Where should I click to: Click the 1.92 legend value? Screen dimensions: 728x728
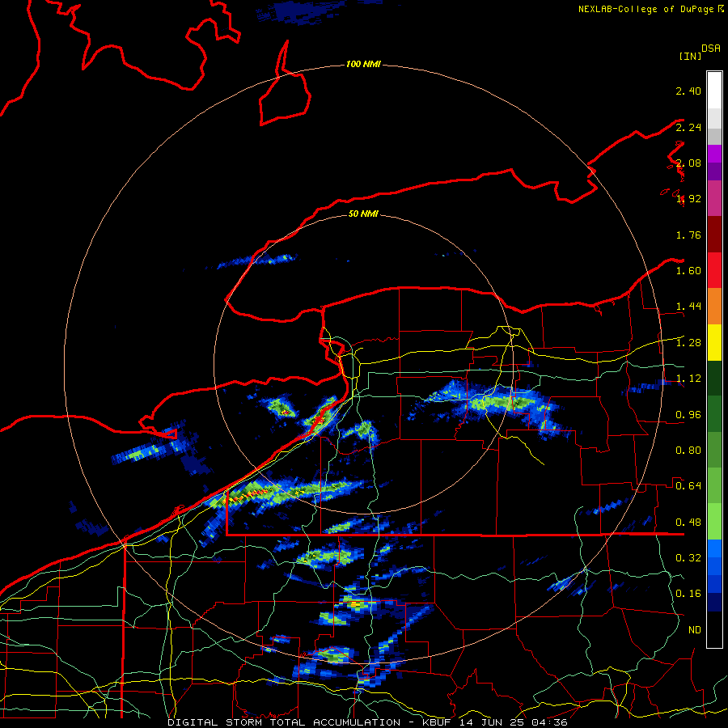688,199
